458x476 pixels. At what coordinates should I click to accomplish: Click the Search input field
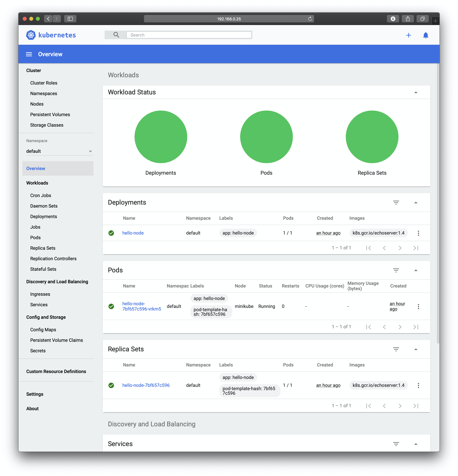[x=189, y=35]
